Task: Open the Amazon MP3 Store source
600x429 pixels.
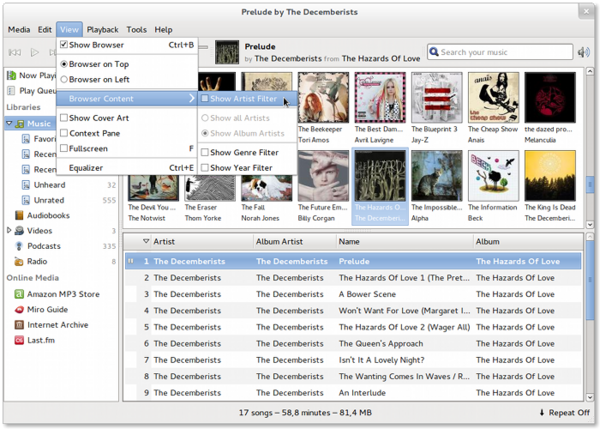Action: tap(62, 292)
